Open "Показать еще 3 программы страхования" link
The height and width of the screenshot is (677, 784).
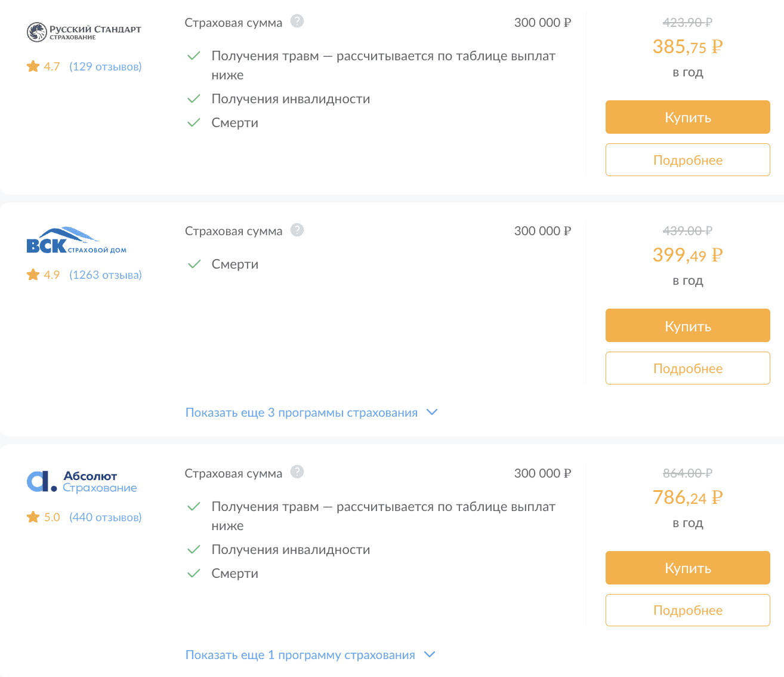coord(301,413)
